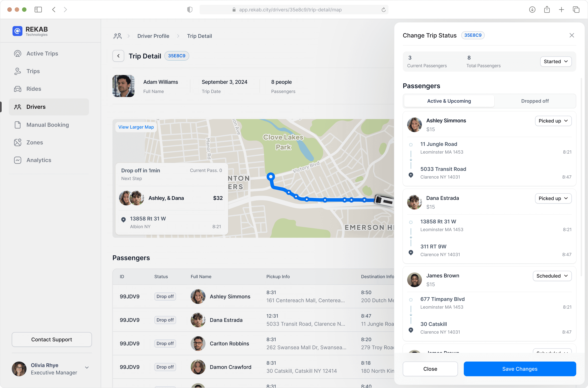Open the View Larger Map link
Viewport: 588px width, 388px height.
(x=136, y=127)
